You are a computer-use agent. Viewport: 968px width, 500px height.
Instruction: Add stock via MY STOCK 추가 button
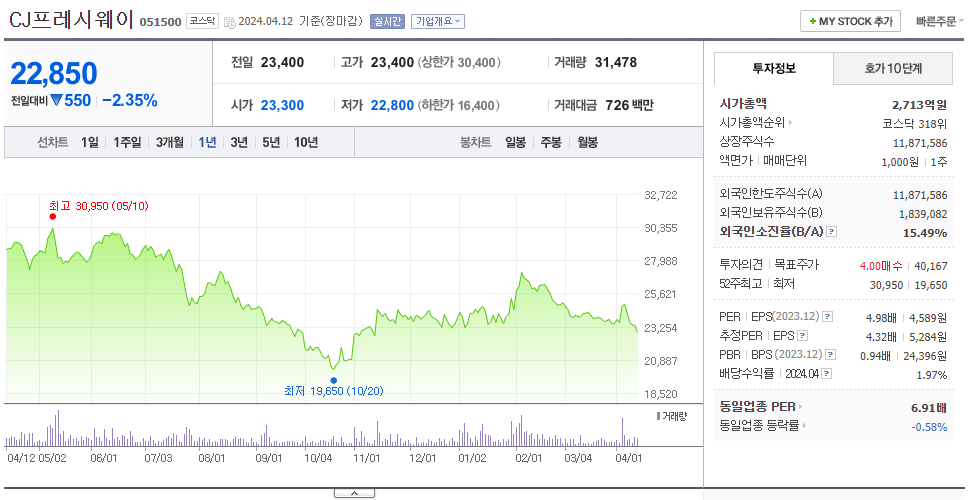point(851,22)
